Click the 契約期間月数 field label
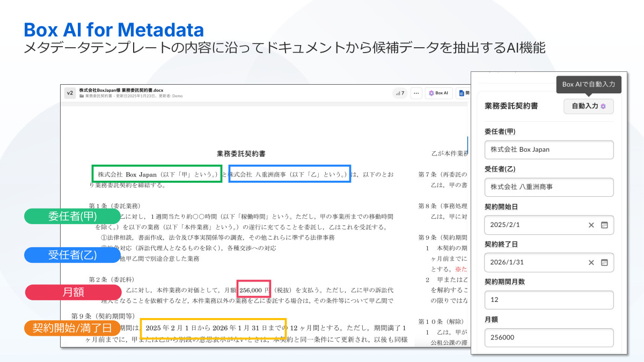This screenshot has width=644, height=362. click(x=505, y=282)
